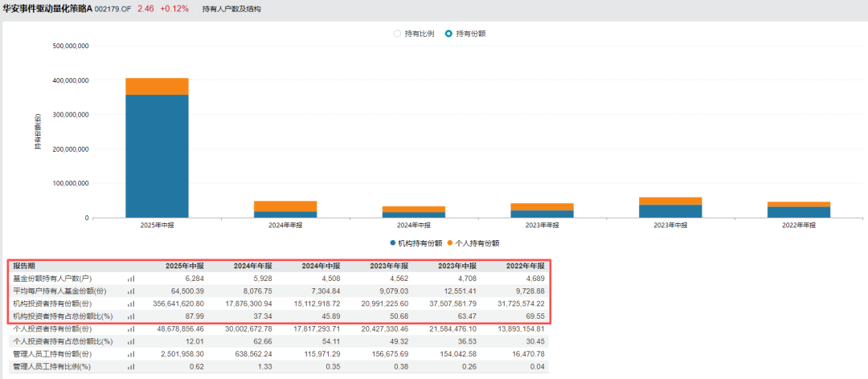Click the cell value 20,991,225.60

(x=386, y=304)
